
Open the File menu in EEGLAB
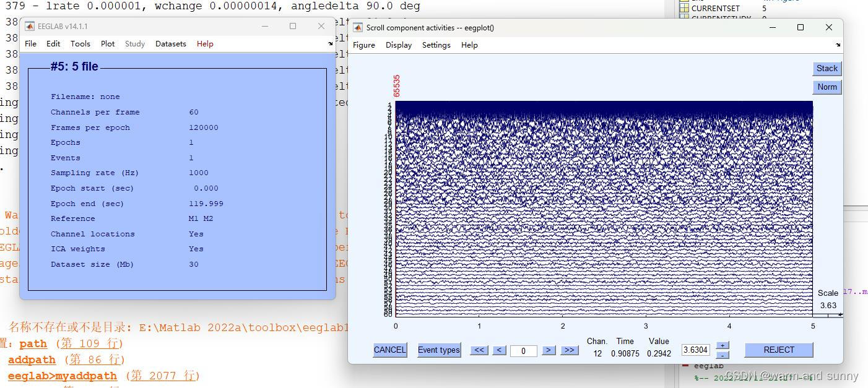point(30,43)
